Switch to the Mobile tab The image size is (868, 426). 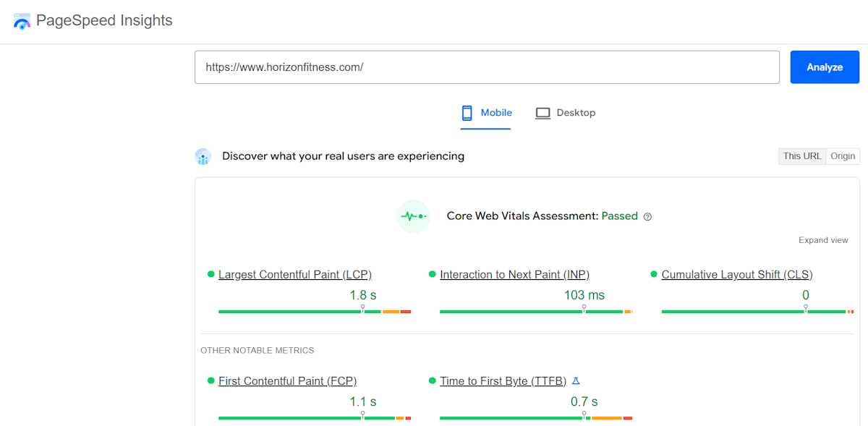(x=486, y=113)
